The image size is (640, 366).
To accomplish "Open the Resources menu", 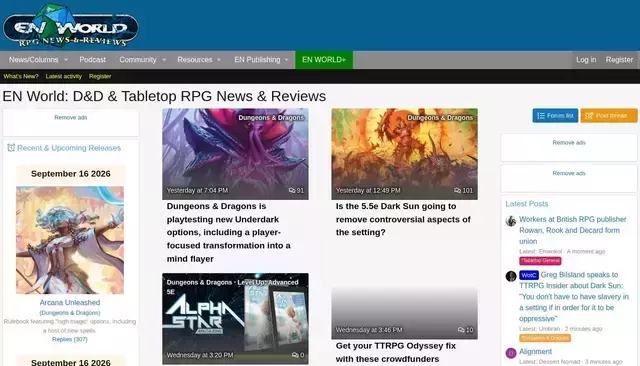I will click(195, 60).
